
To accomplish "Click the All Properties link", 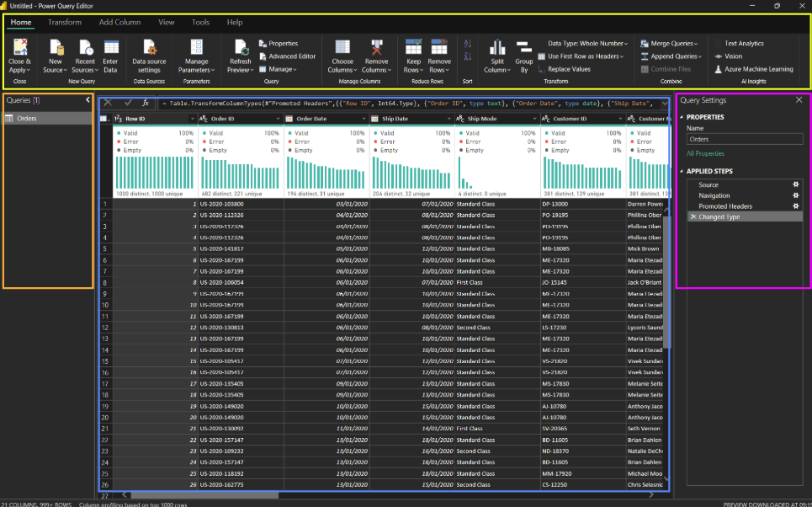I will coord(704,154).
